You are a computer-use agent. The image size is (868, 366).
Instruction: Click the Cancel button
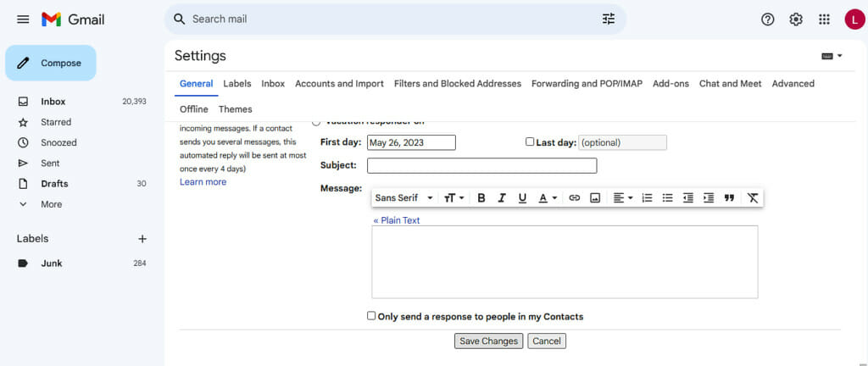[547, 341]
